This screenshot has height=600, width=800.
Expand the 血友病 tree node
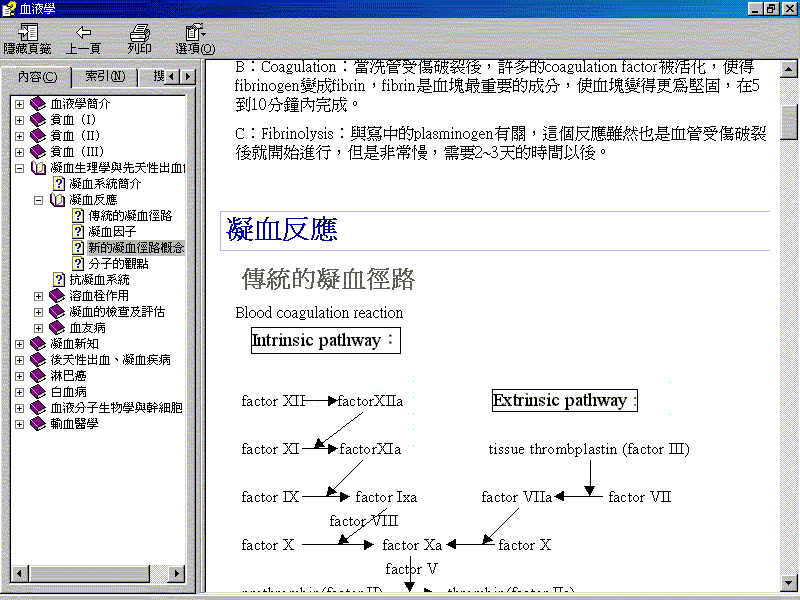point(39,328)
